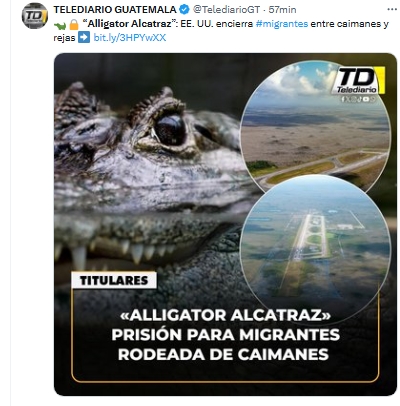400x406 pixels.
Task: Open the Telediario Guatemala profile avatar
Action: point(35,15)
